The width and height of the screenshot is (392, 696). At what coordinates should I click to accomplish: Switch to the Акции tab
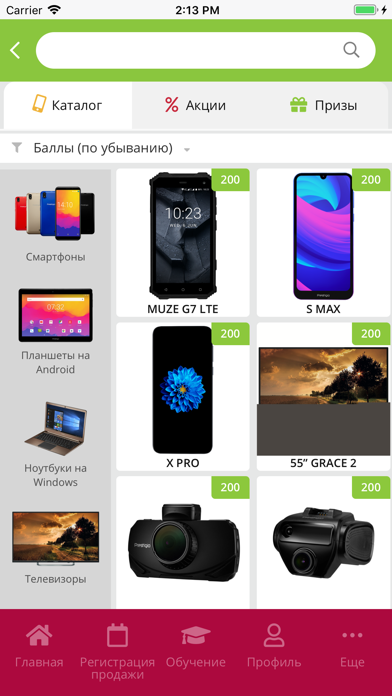[195, 105]
